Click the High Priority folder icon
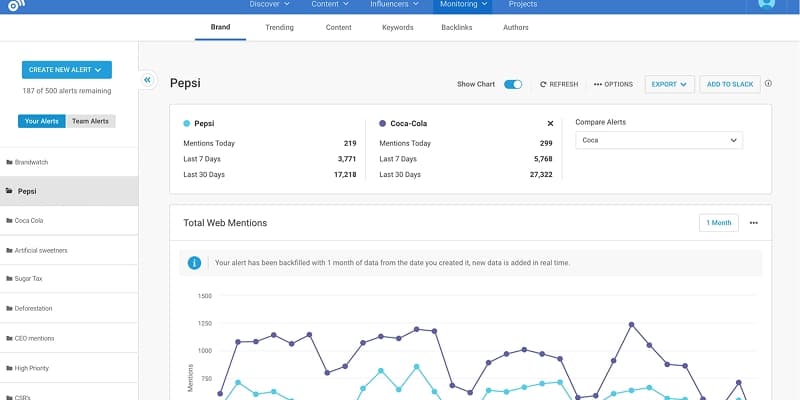800x400 pixels. (x=9, y=368)
